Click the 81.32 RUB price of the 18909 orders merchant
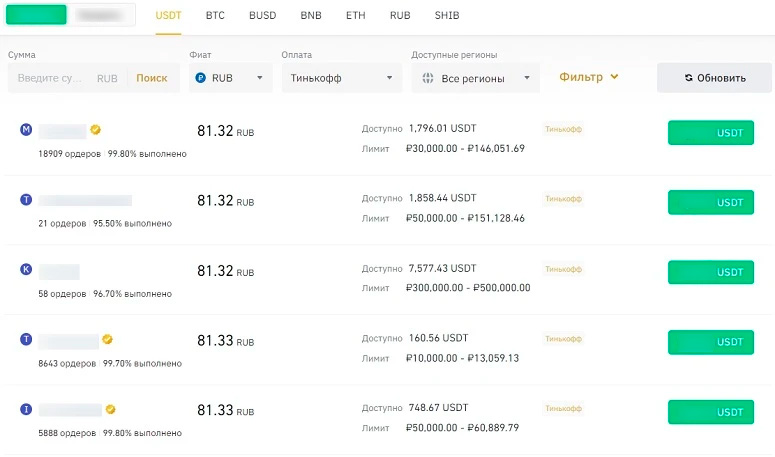 coord(225,131)
